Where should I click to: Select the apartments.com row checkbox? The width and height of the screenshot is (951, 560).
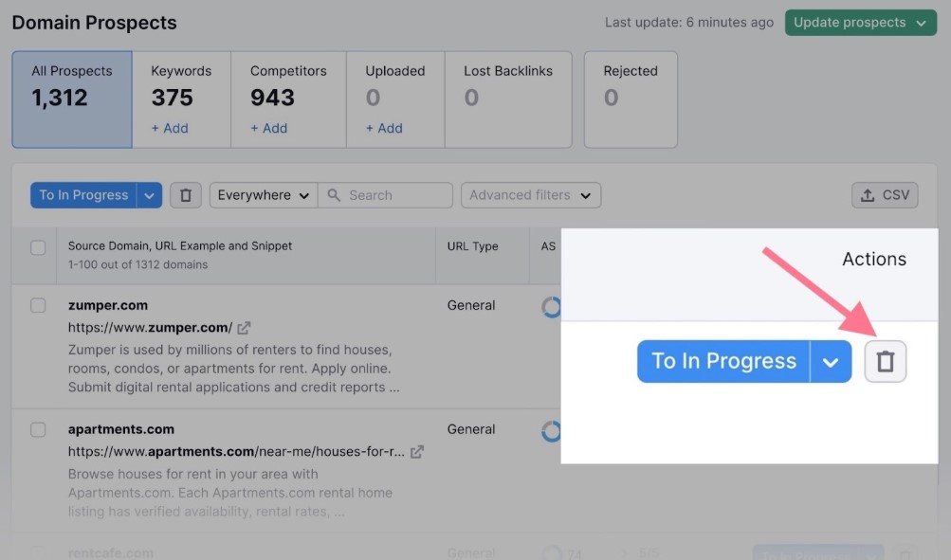(38, 429)
